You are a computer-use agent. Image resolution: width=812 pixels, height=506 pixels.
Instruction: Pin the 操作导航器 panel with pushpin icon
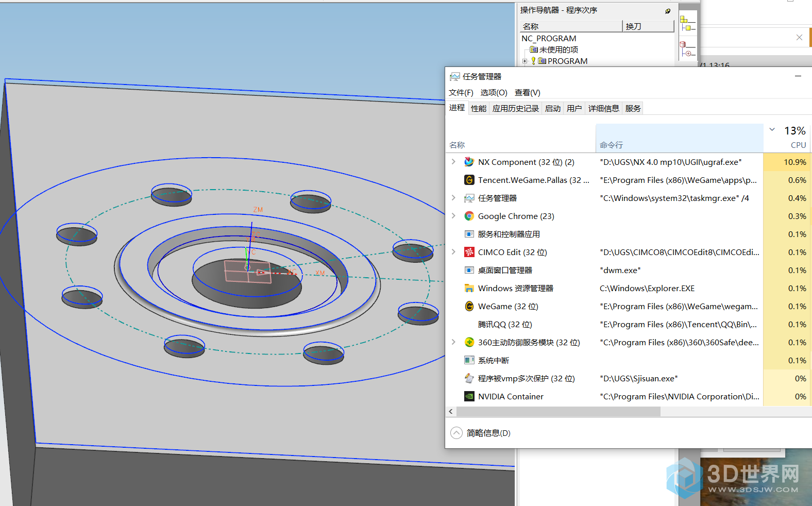pos(668,11)
